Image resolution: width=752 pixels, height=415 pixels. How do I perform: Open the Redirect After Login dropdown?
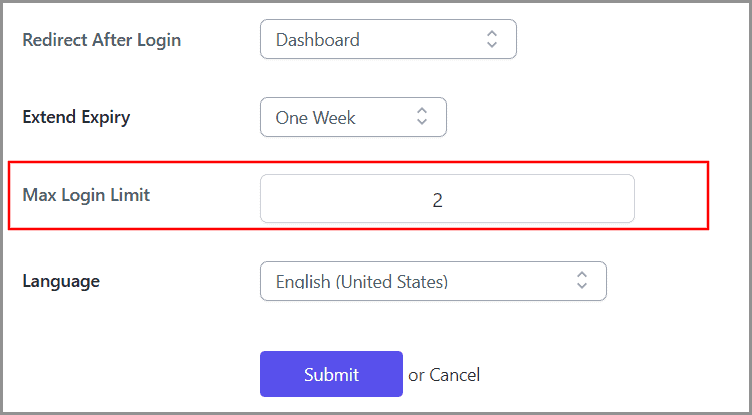pos(388,40)
